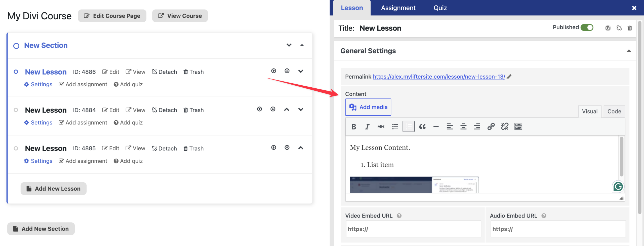Toggle the numbered list button
Image resolution: width=644 pixels, height=246 pixels.
pos(409,126)
